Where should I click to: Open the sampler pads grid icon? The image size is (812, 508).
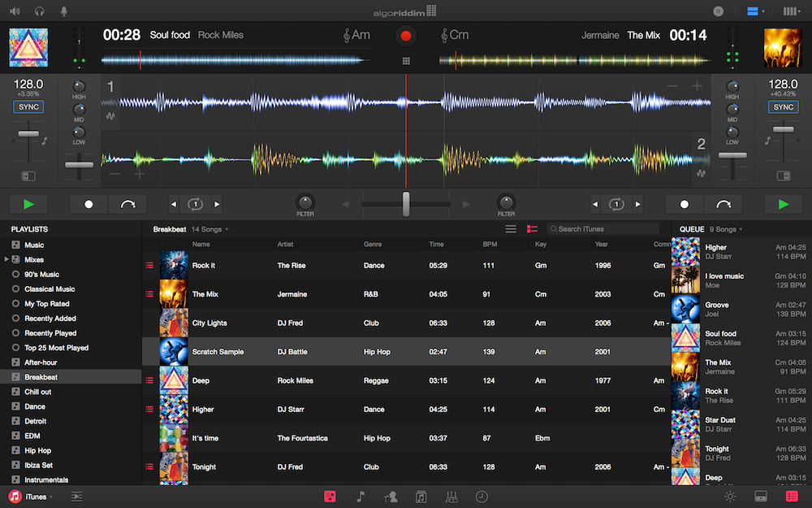click(406, 60)
